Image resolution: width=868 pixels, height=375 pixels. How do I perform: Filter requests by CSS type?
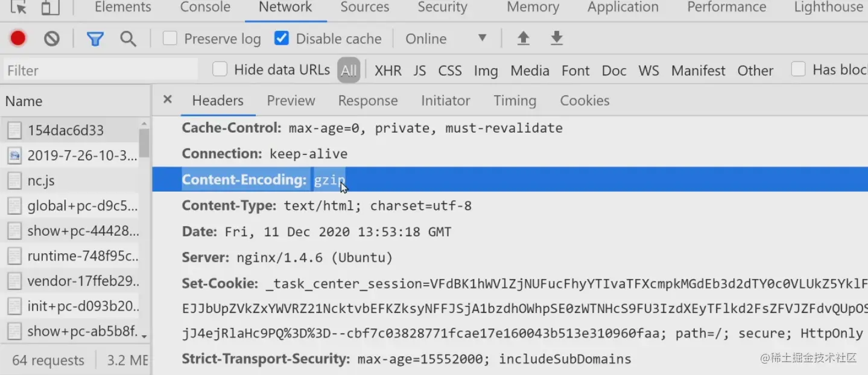pos(450,71)
